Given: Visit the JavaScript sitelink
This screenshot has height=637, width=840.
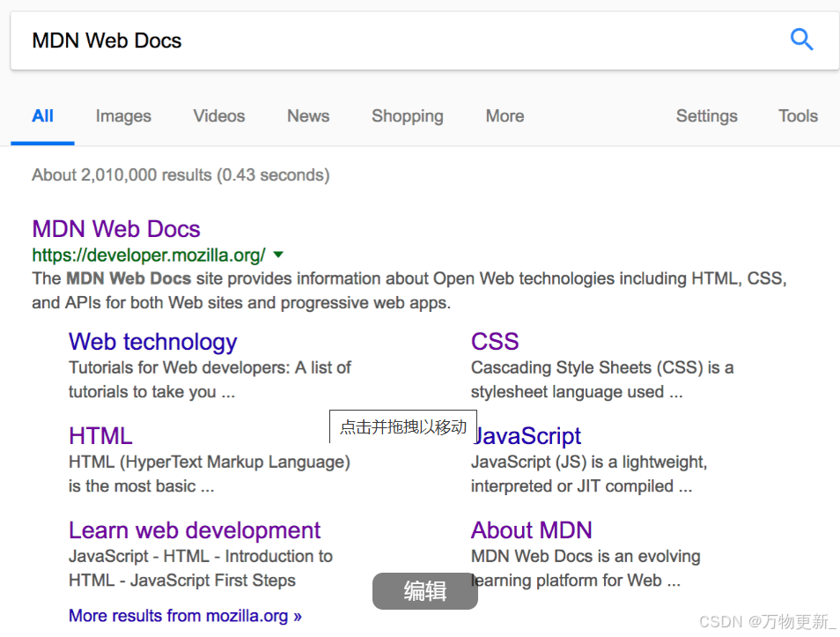Looking at the screenshot, I should pyautogui.click(x=527, y=436).
